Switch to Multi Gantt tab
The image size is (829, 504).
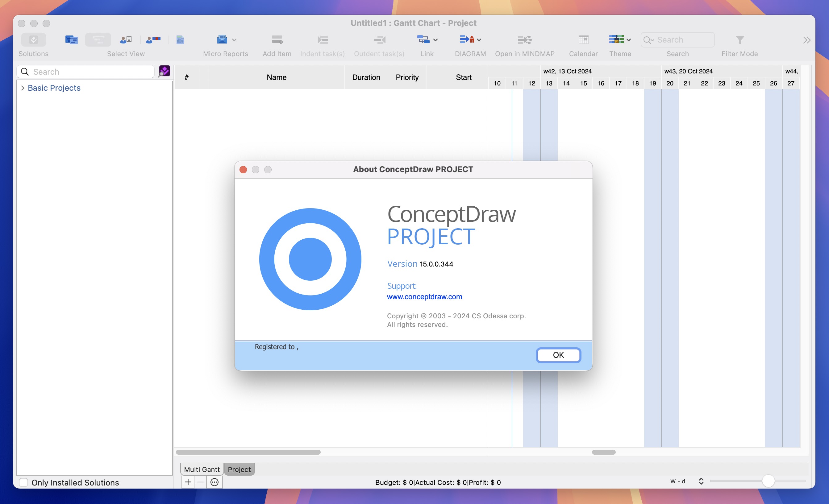tap(202, 469)
